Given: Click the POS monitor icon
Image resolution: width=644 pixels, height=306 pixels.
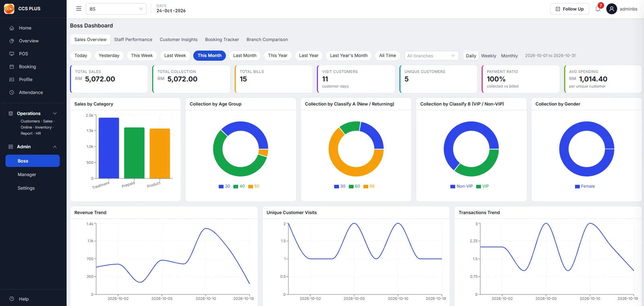Looking at the screenshot, I should point(12,54).
